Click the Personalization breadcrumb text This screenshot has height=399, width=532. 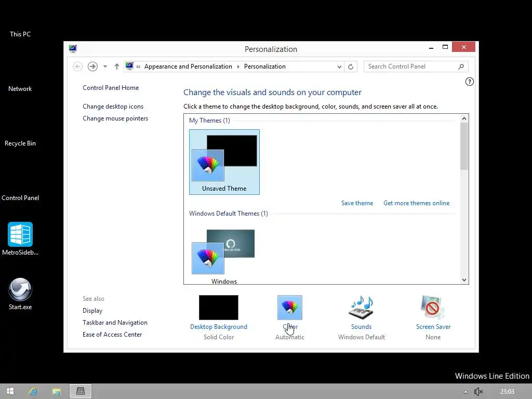(x=264, y=66)
